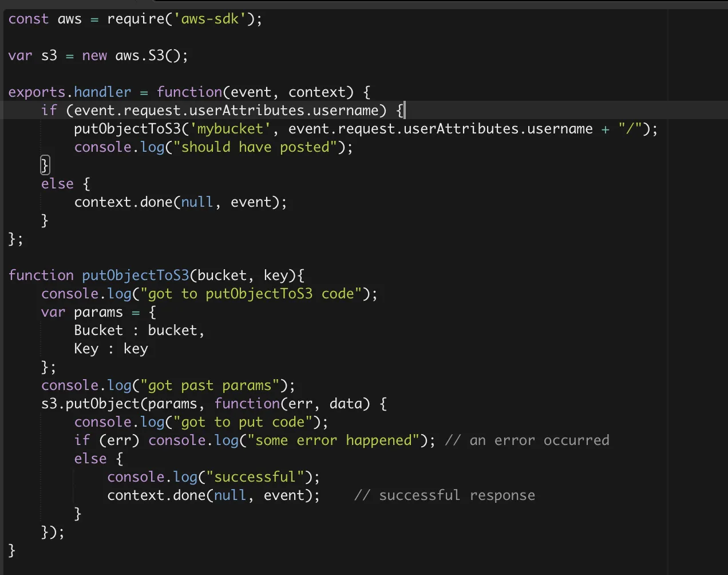The height and width of the screenshot is (575, 728).
Task: Click the comment '// an error occurred'
Action: [527, 440]
